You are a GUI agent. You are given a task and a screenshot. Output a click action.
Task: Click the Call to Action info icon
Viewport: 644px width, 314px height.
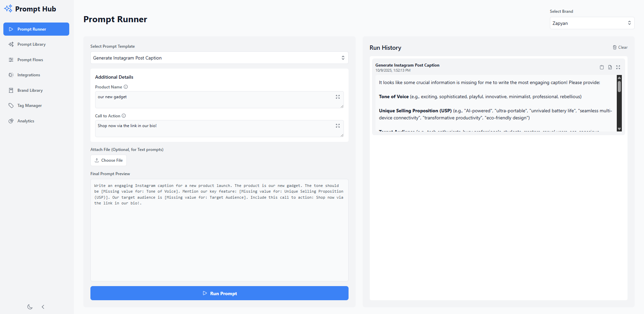[x=124, y=116]
